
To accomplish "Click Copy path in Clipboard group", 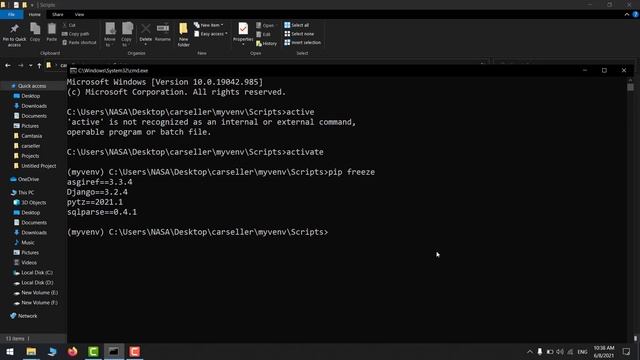I will pos(76,34).
